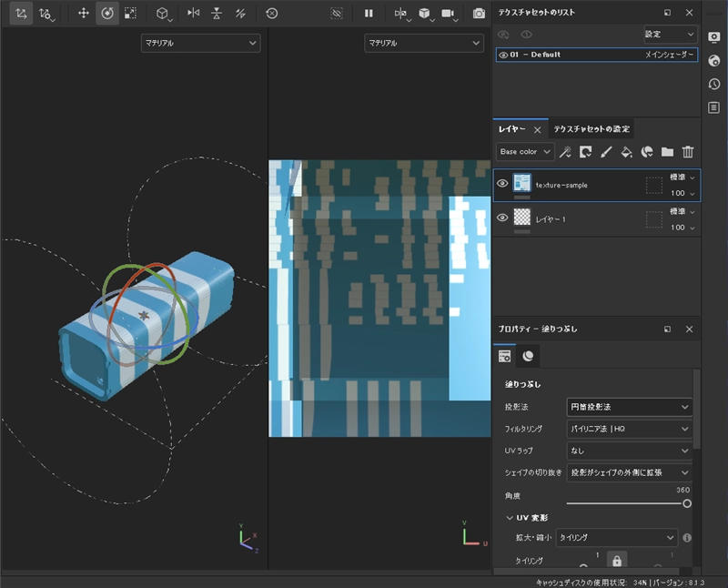
Task: Open the material properties tab with the sphere icon
Action: (528, 356)
